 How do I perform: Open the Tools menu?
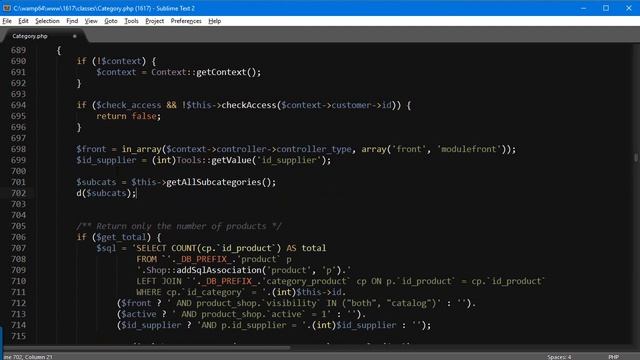(x=131, y=21)
